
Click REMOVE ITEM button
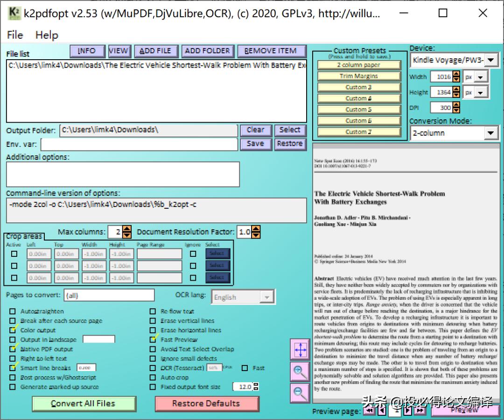point(272,51)
